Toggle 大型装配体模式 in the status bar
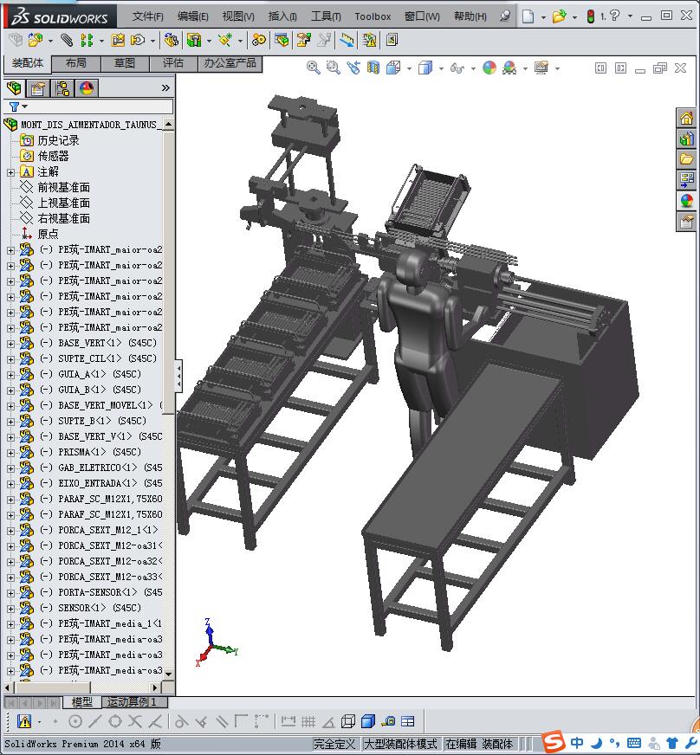Image resolution: width=700 pixels, height=755 pixels. click(x=400, y=744)
